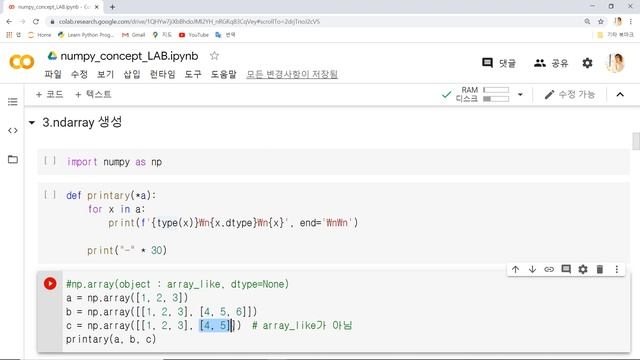Copy link to the selected cell
The width and height of the screenshot is (640, 360).
(549, 269)
